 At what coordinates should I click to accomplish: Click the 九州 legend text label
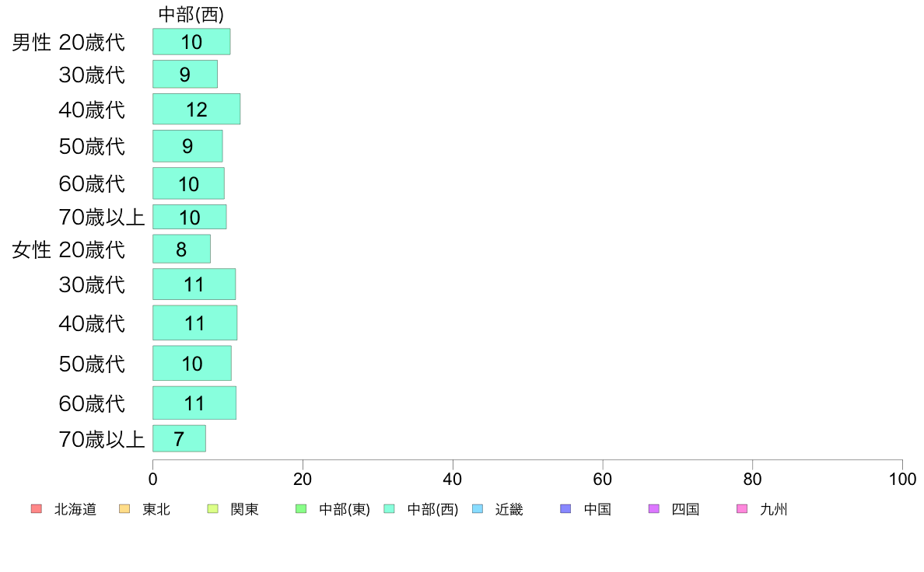click(773, 509)
